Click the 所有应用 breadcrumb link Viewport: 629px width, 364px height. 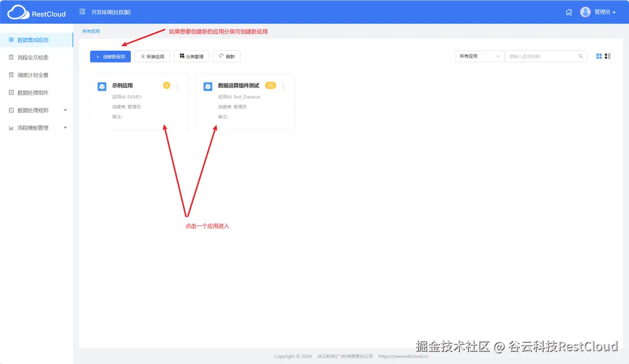click(x=91, y=31)
